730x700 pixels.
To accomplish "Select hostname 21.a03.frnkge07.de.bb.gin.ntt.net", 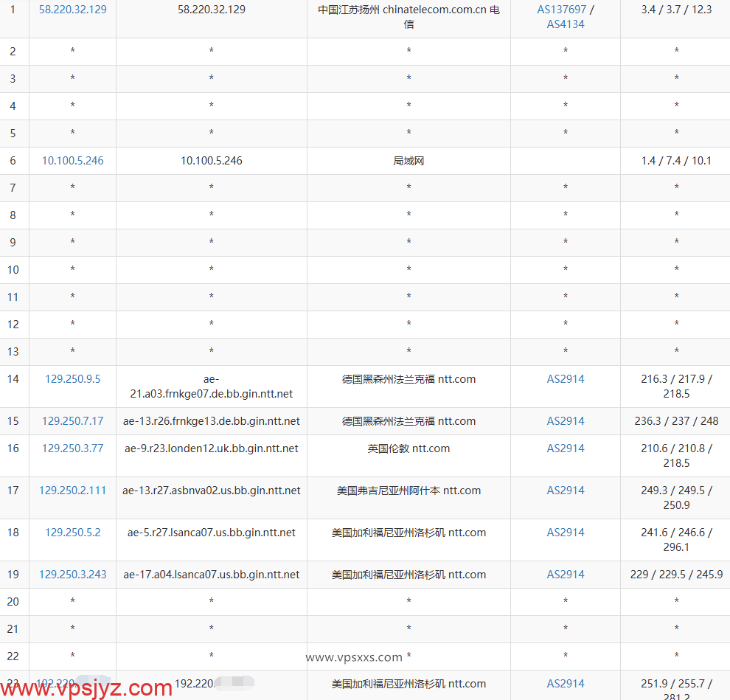I will pyautogui.click(x=212, y=394).
